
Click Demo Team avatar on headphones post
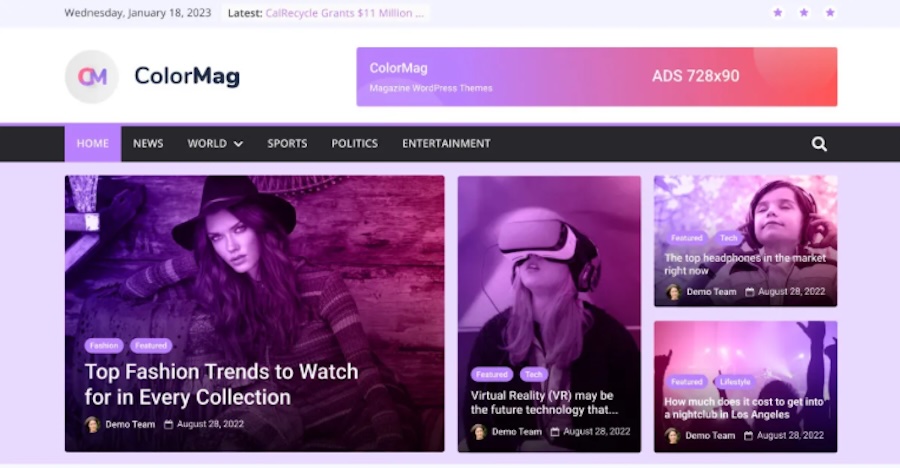tap(673, 292)
